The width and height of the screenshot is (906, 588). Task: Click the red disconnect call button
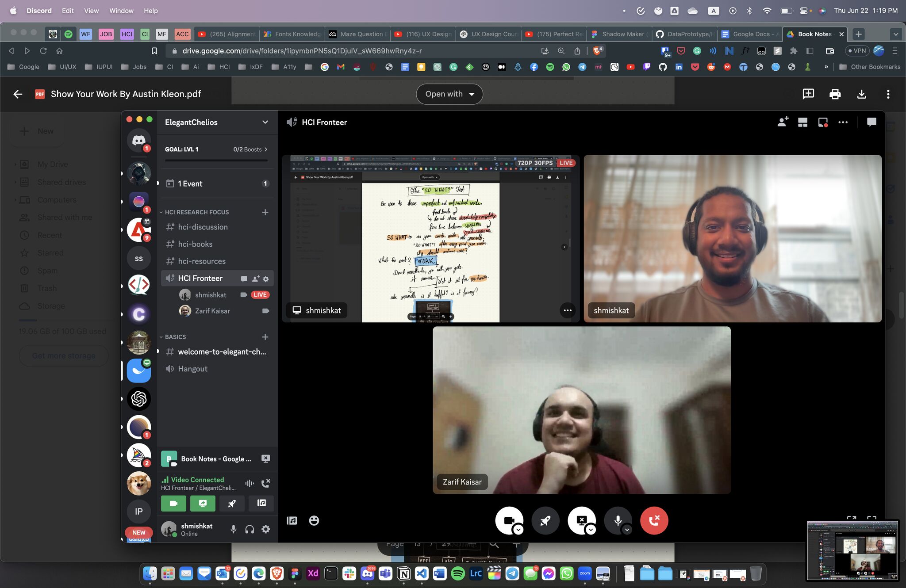coord(654,520)
